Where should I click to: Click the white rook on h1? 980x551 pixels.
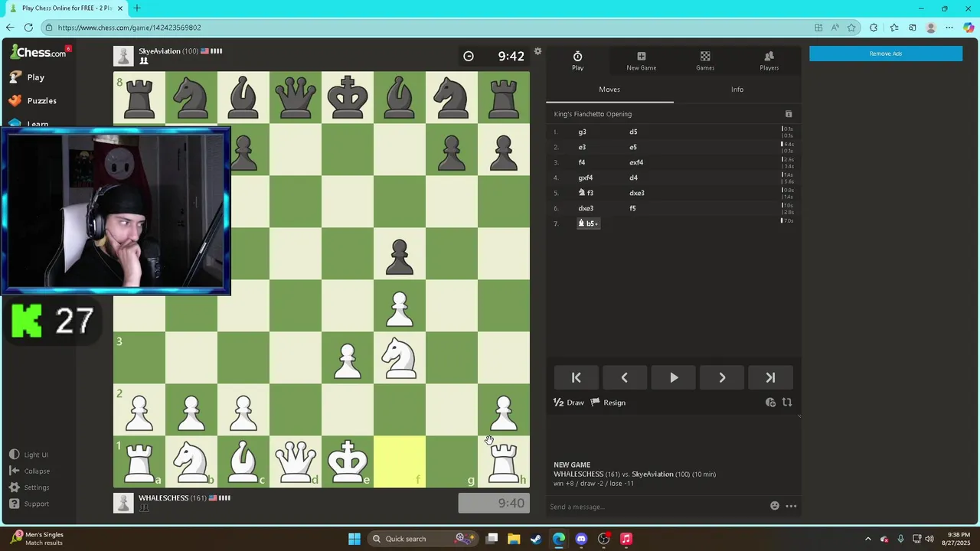click(x=504, y=461)
